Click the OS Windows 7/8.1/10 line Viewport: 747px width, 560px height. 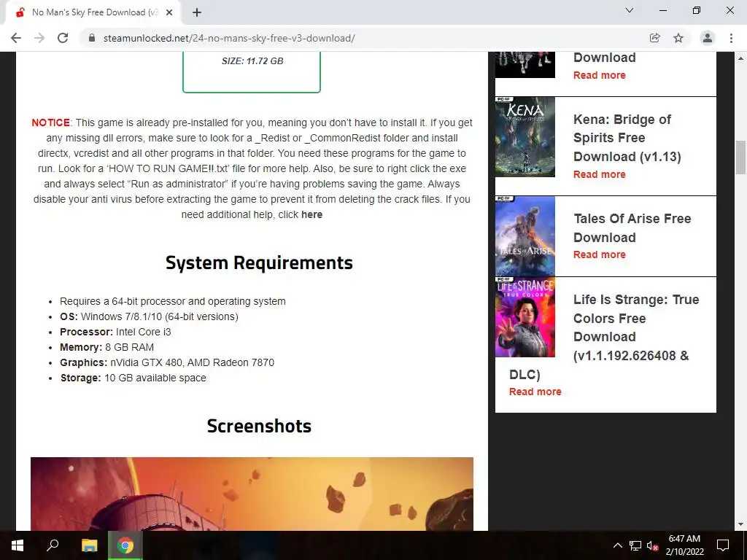[x=149, y=316]
